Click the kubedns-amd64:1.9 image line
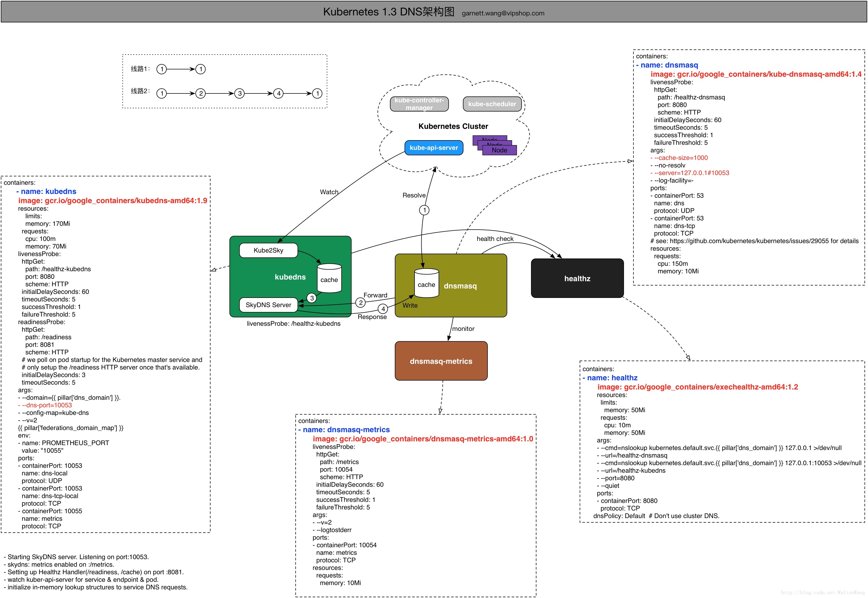Screen dimensions: 868x598 click(x=113, y=200)
